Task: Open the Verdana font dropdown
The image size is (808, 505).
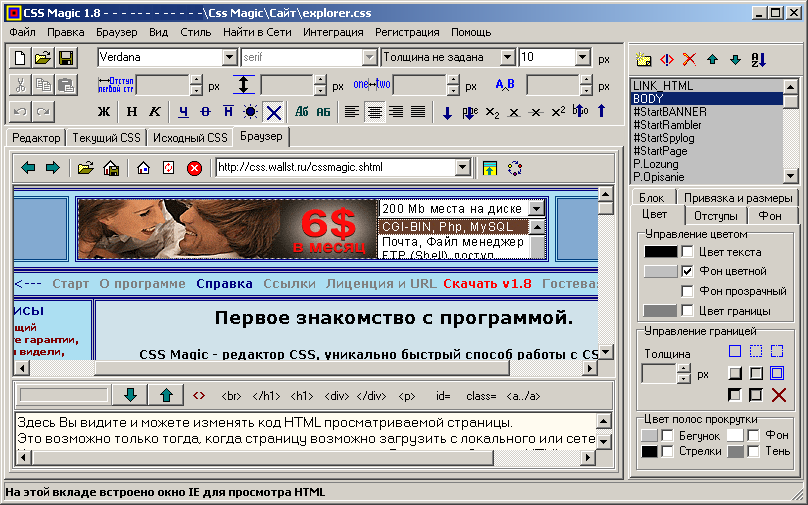Action: (x=230, y=57)
